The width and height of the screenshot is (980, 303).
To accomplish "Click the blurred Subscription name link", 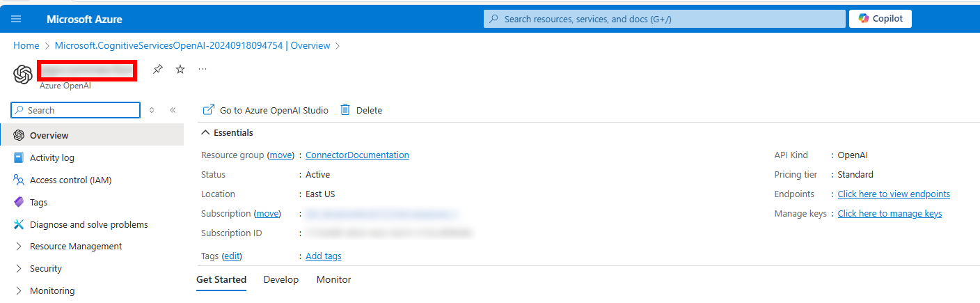I will click(x=382, y=213).
